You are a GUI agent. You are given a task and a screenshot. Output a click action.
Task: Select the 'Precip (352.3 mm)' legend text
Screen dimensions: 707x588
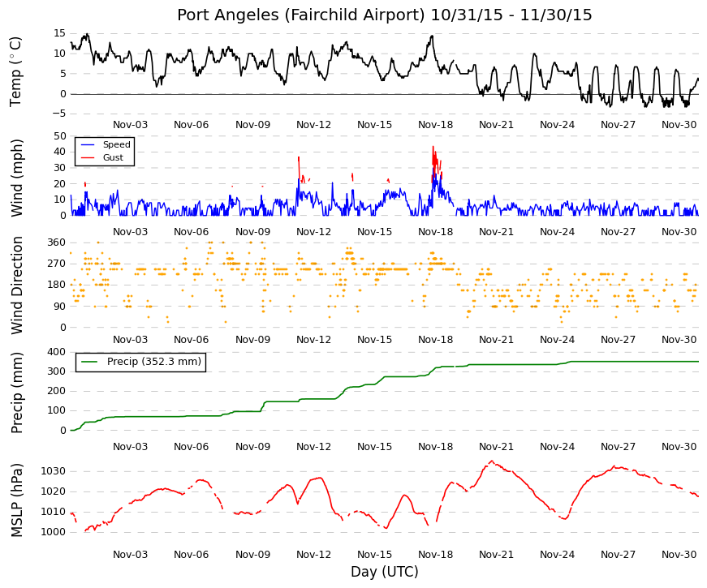(154, 362)
